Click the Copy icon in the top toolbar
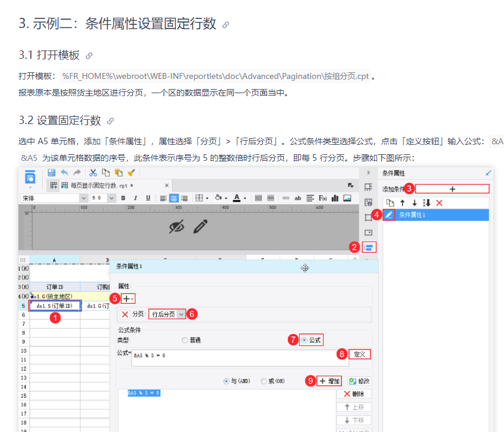The image size is (504, 432). (x=106, y=173)
